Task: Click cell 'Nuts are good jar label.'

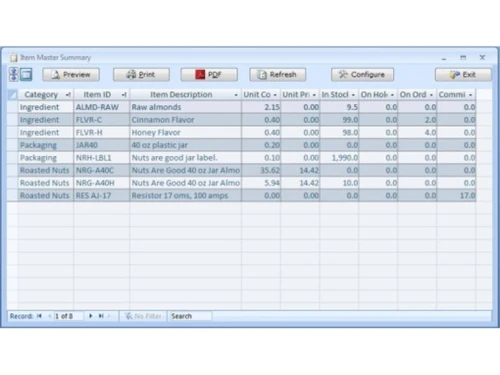Action: [185, 158]
